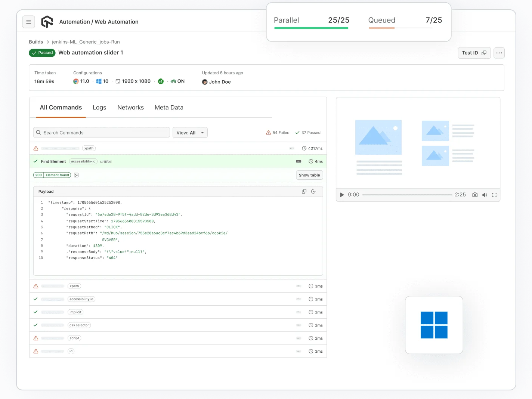Open the Meta Data tab

click(169, 108)
